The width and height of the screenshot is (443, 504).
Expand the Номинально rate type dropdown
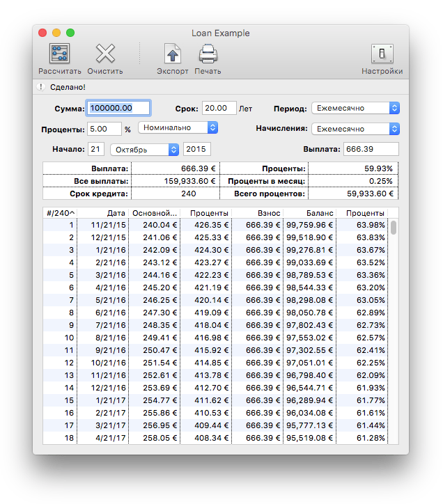tap(178, 128)
